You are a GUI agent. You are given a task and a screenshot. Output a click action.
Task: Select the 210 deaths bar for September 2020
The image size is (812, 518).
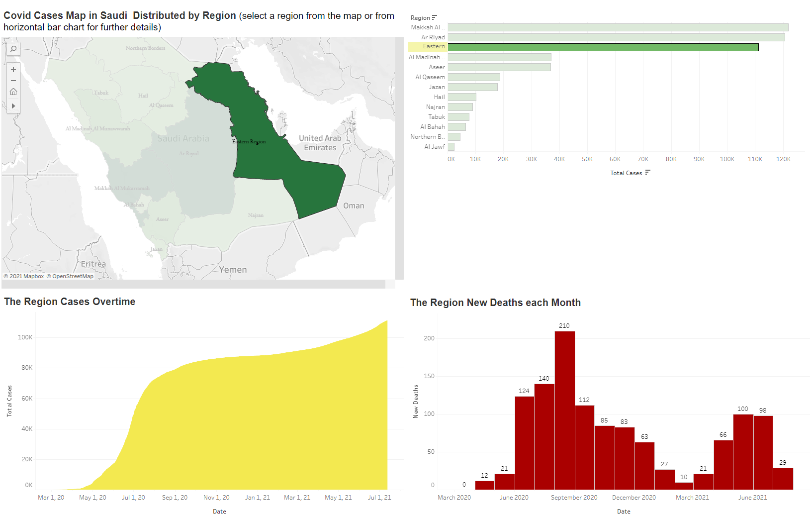564,408
